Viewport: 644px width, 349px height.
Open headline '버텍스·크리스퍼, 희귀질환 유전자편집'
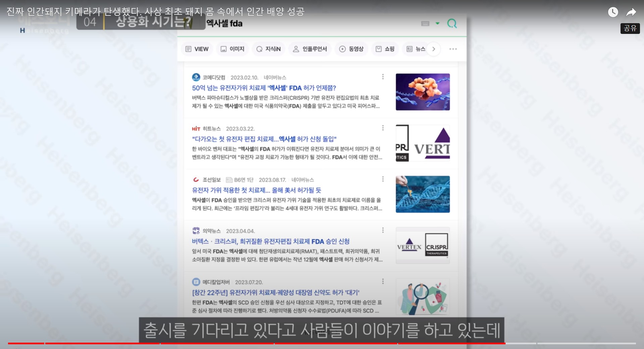[x=271, y=241]
